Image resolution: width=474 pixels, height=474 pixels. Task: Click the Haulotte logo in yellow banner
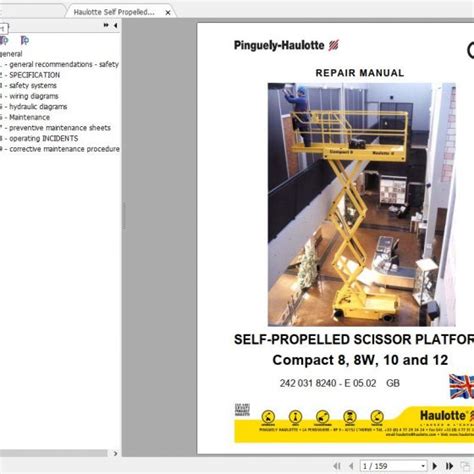coord(446,416)
